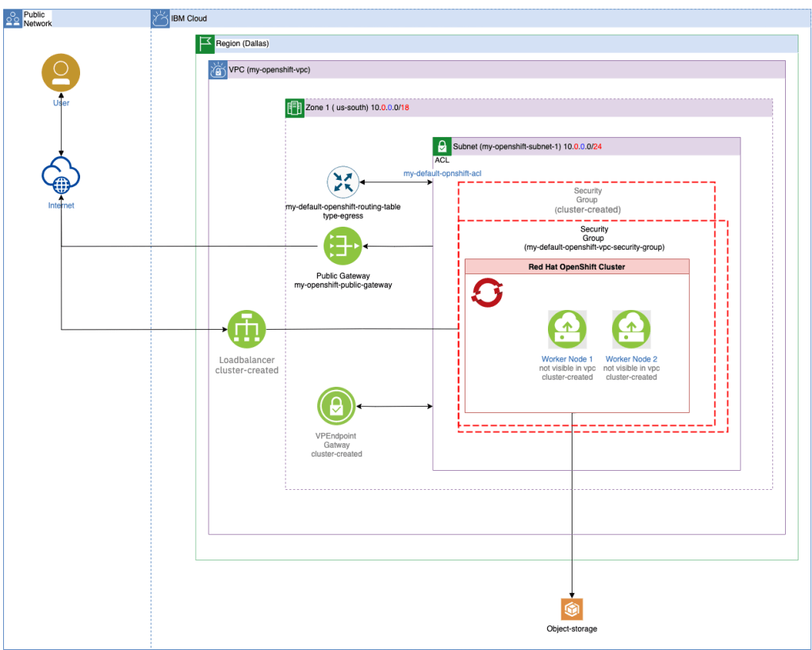Screen dimensions: 812x650
Task: Click the IBM Cloud header icon
Action: [x=160, y=19]
